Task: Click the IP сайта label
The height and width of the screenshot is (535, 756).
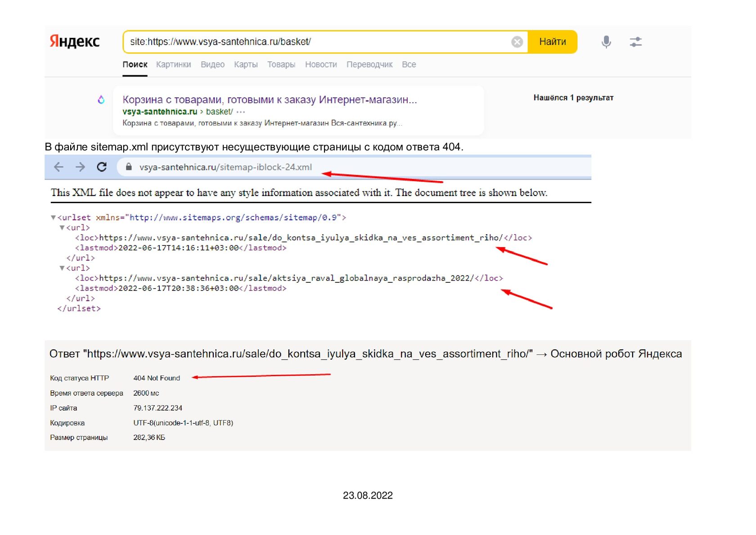Action: [63, 408]
